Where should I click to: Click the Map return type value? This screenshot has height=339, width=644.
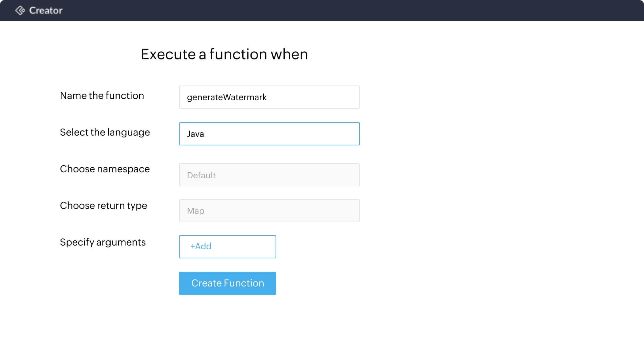tap(196, 211)
